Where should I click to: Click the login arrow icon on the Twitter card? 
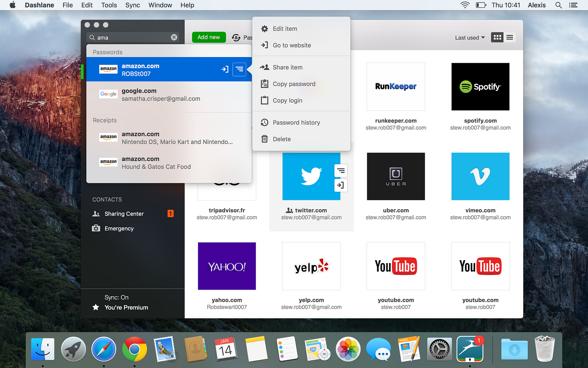pyautogui.click(x=341, y=185)
